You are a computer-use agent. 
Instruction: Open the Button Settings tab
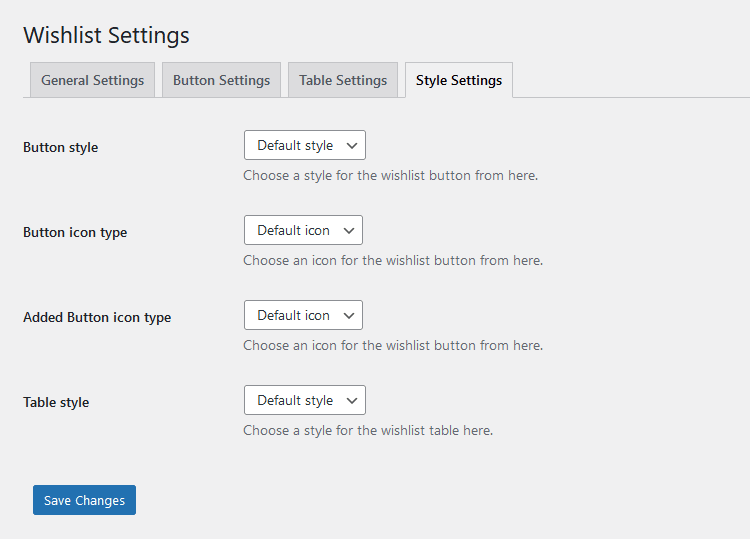221,80
